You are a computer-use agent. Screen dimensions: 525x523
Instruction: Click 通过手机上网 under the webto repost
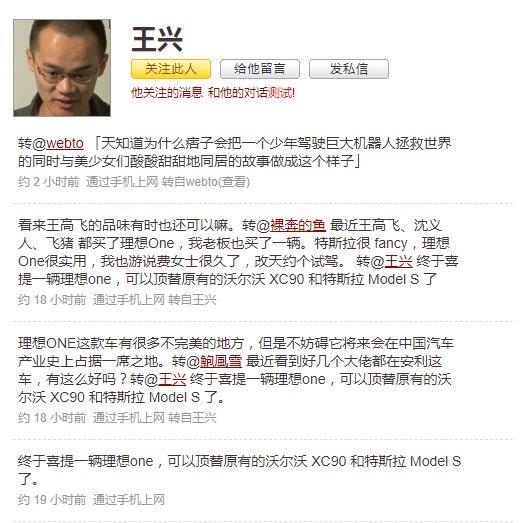122,182
